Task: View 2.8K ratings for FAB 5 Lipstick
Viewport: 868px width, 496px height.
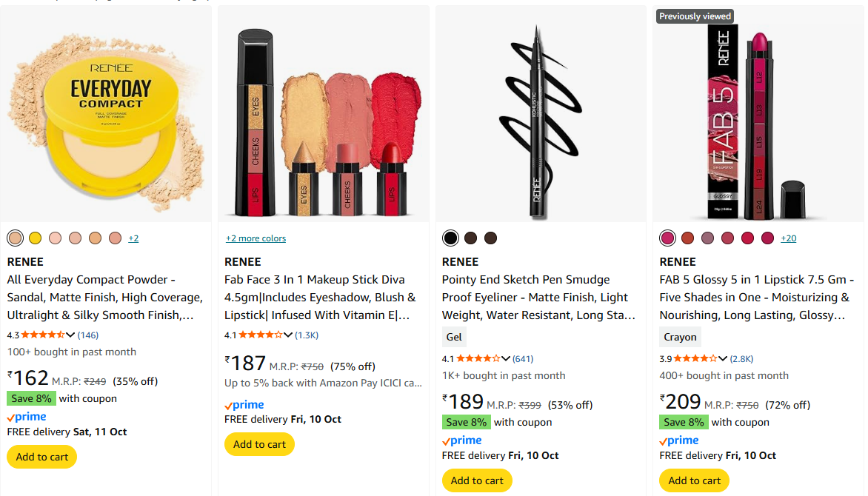Action: pos(741,359)
